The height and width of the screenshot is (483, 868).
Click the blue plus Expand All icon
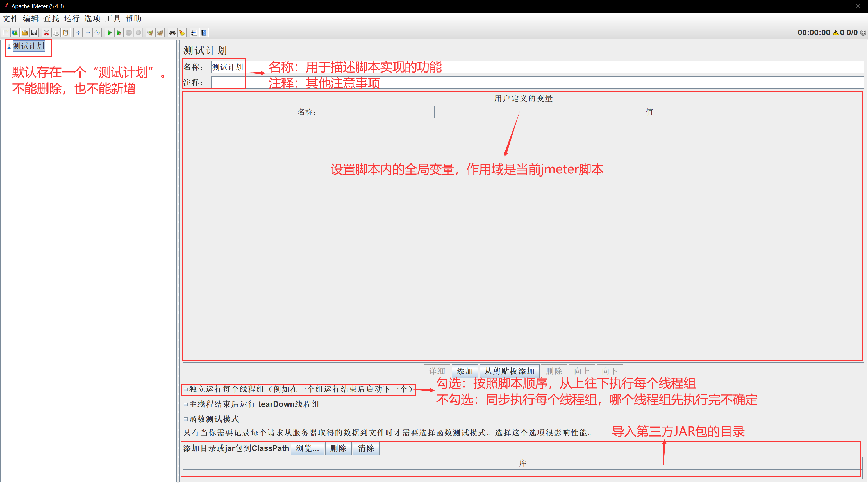[78, 33]
